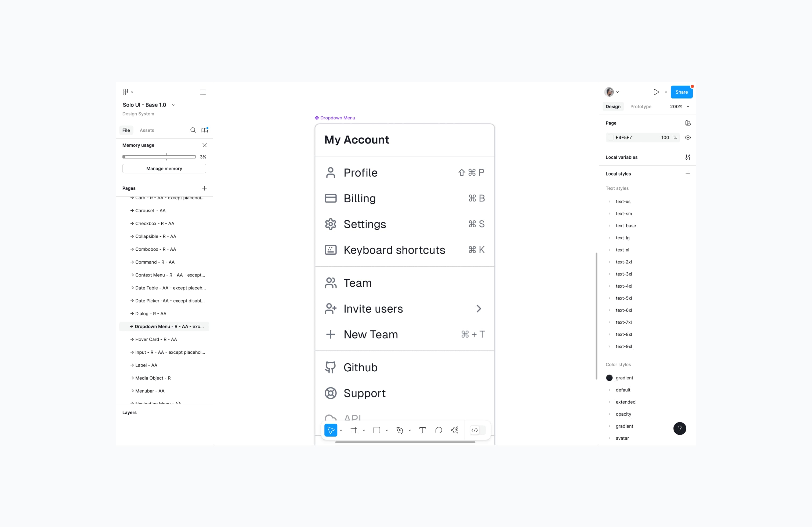Switch to the Design tab
812x527 pixels.
pyautogui.click(x=613, y=107)
